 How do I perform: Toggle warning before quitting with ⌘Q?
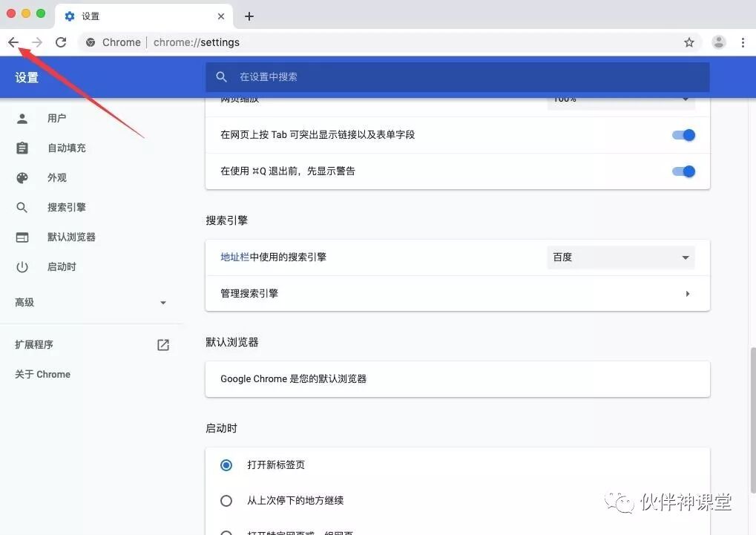click(684, 171)
